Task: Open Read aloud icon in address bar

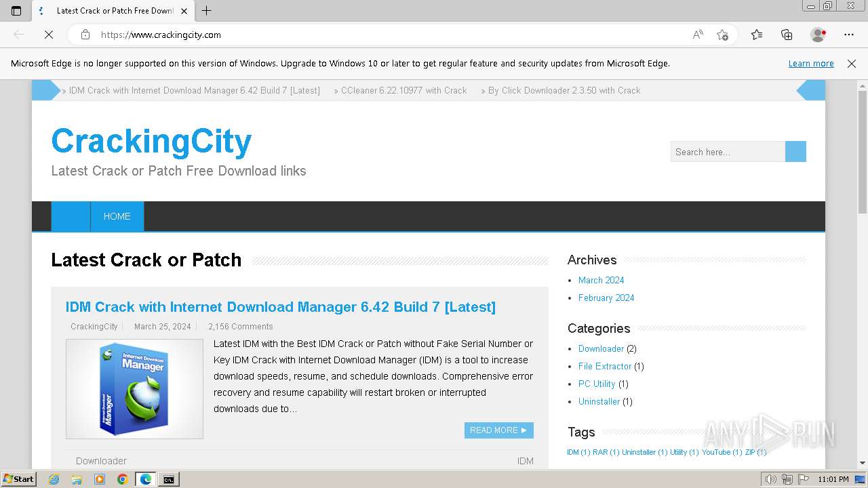Action: click(698, 35)
